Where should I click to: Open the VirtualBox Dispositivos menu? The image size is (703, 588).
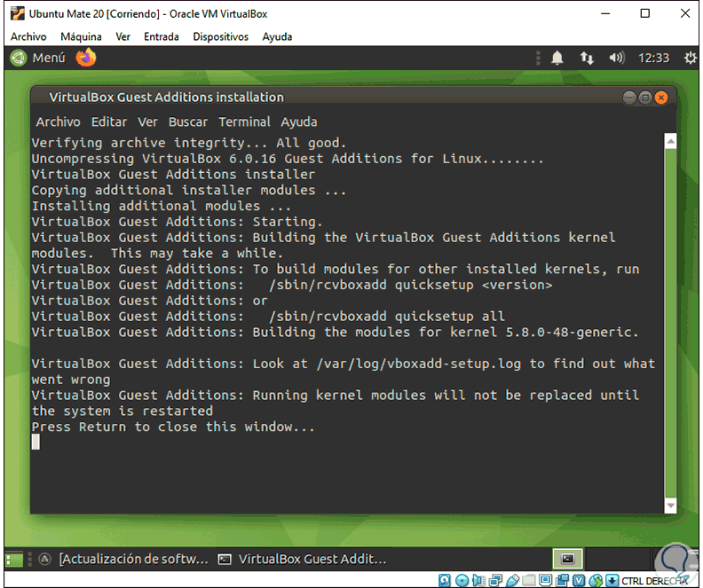click(x=221, y=36)
